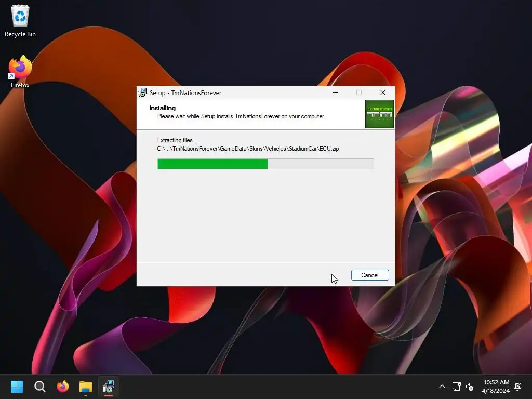Open the Windows Start menu
The width and height of the screenshot is (532, 399).
pyautogui.click(x=17, y=387)
